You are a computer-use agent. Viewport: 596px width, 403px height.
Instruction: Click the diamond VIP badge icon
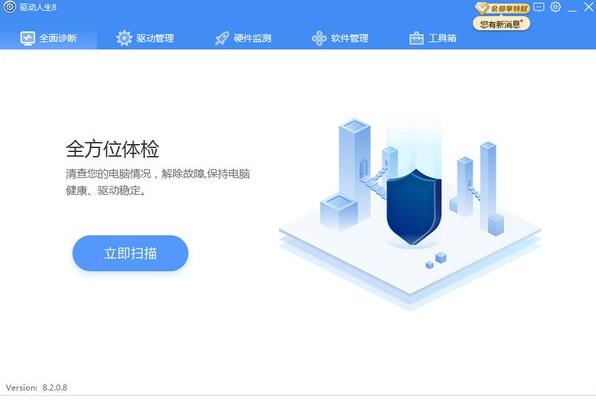click(x=482, y=8)
